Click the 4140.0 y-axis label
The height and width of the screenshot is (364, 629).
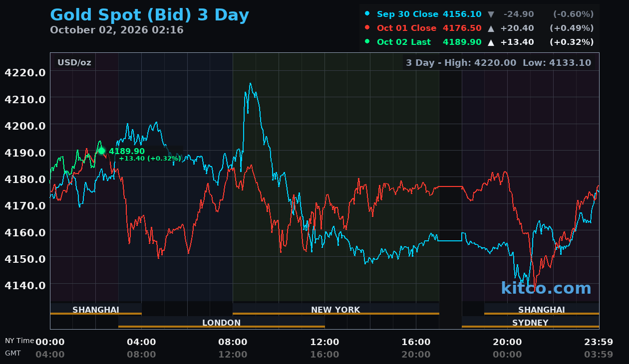click(25, 285)
